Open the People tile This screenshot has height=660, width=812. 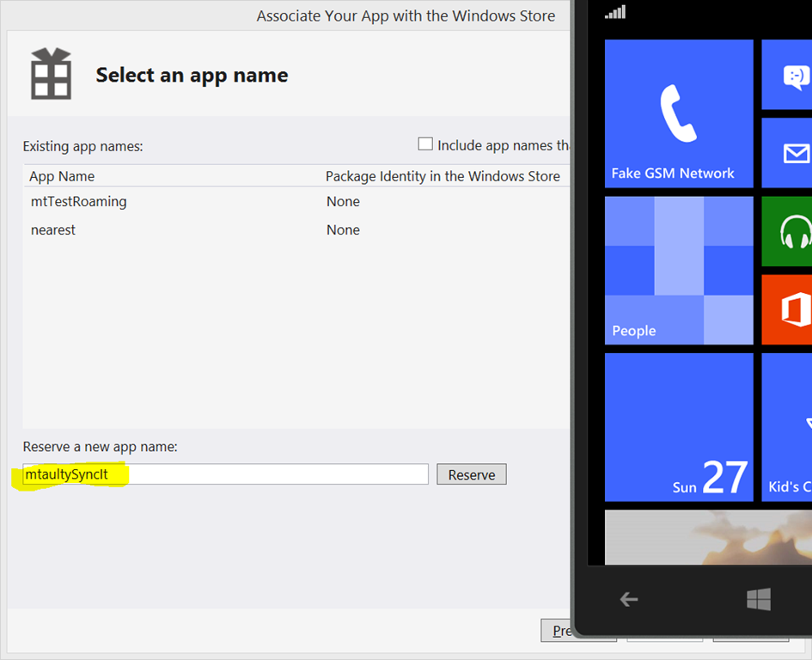(679, 271)
